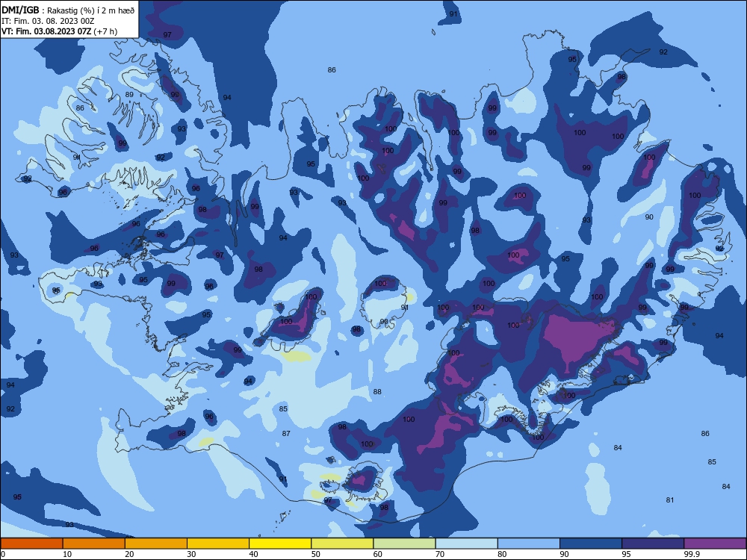Click the bright yellow 40–50 legend swatch
This screenshot has width=747, height=560.
pos(280,544)
